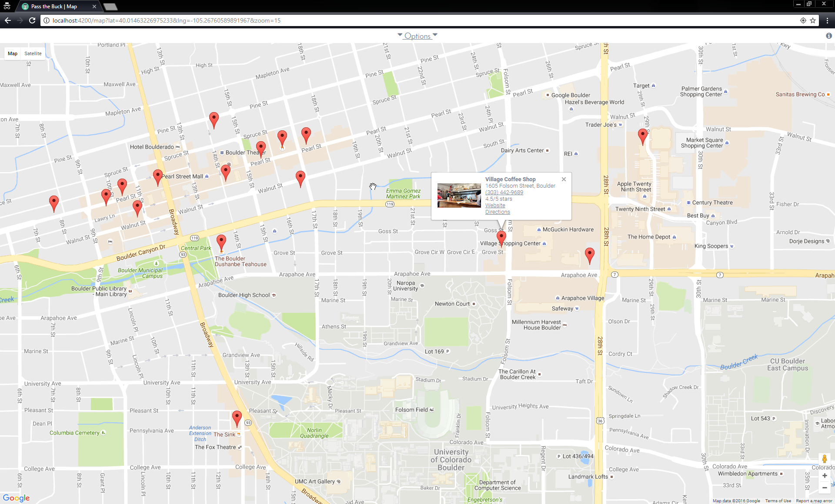Open the Village Coffee Shop Website link

(495, 206)
